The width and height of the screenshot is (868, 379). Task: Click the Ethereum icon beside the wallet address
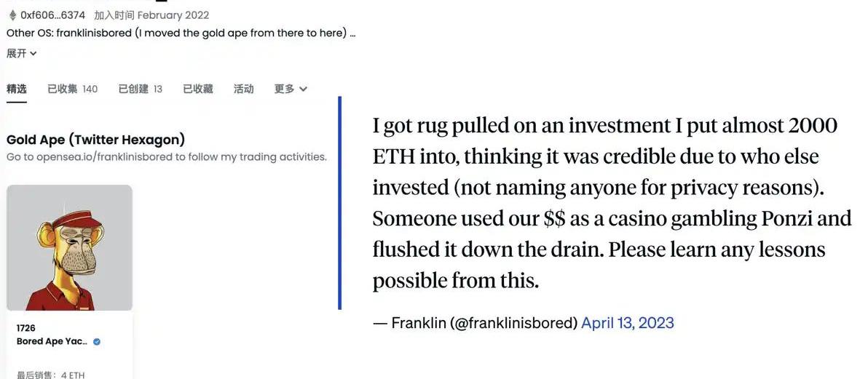12,15
